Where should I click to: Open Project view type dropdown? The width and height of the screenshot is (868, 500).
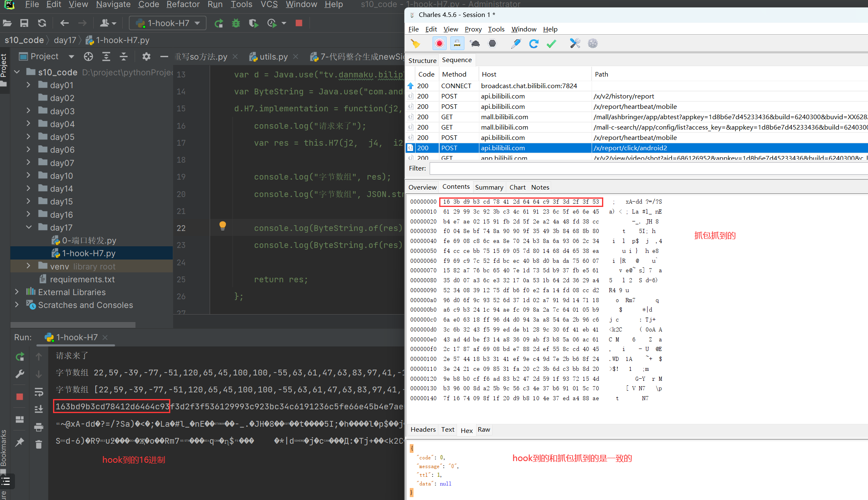(x=71, y=56)
